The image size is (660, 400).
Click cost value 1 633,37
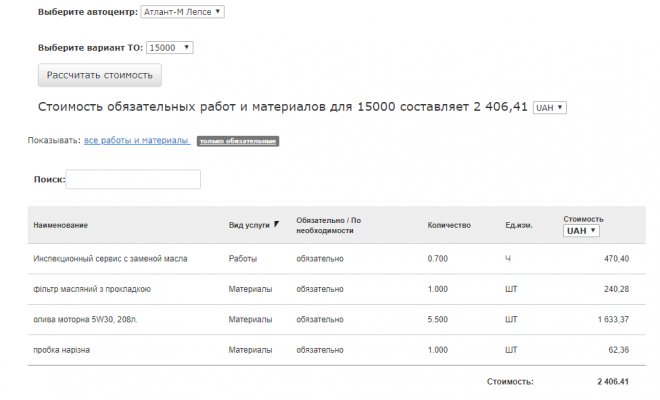pyautogui.click(x=613, y=320)
